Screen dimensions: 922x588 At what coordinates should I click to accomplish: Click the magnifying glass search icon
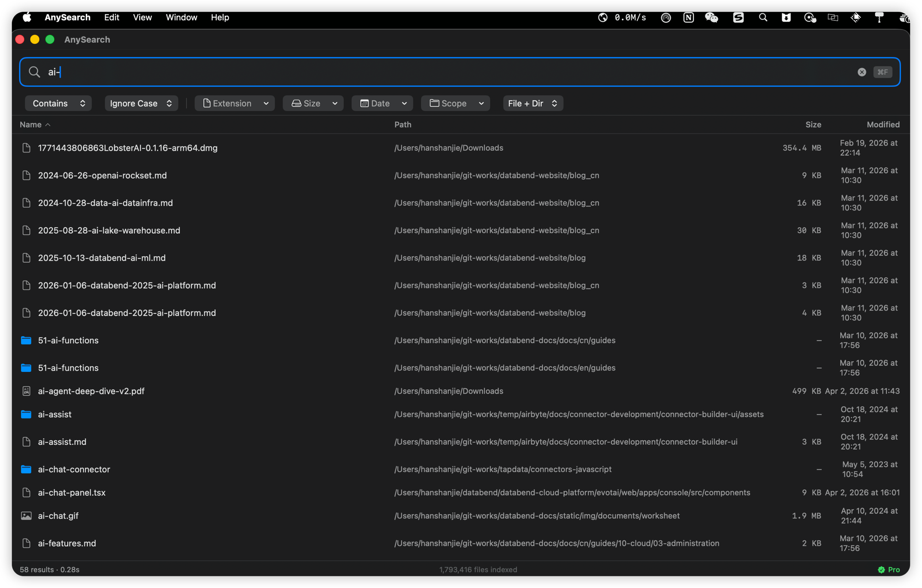(x=34, y=72)
